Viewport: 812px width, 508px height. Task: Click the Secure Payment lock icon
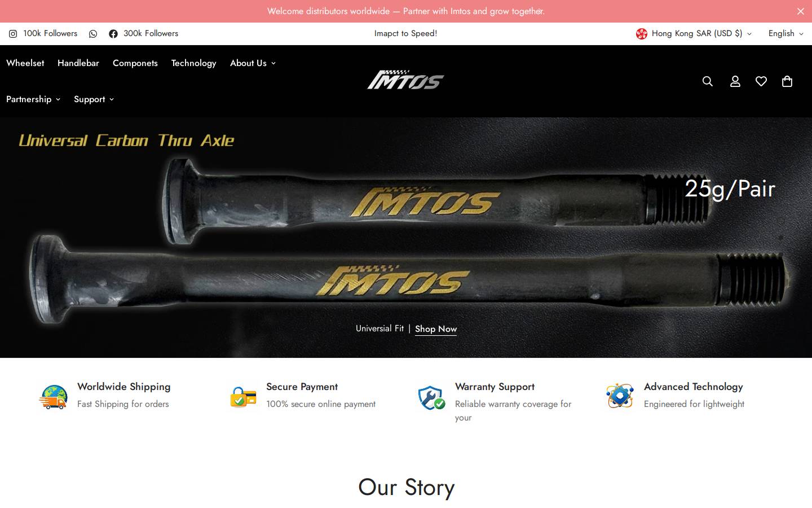(243, 397)
